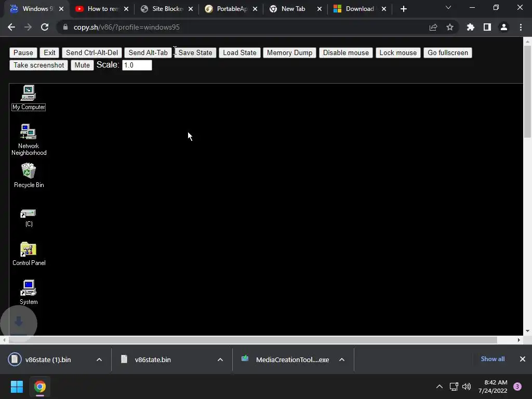Click the Disable mouse button
This screenshot has width=532, height=399.
click(x=345, y=52)
